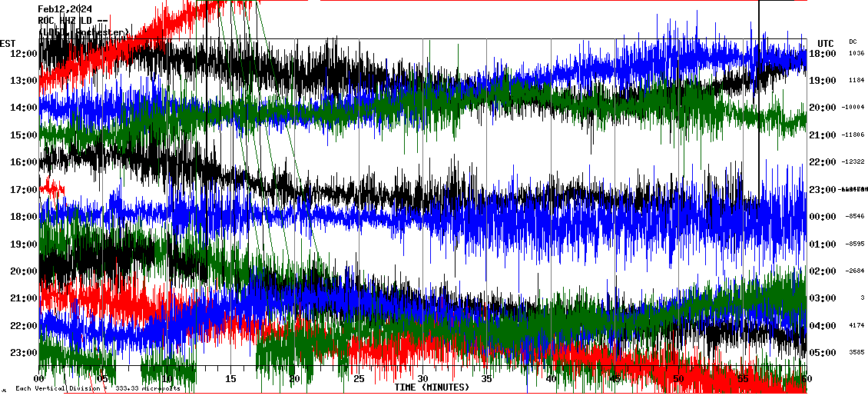Click the DC offset value 4174
The image size is (868, 399).
pyautogui.click(x=856, y=326)
